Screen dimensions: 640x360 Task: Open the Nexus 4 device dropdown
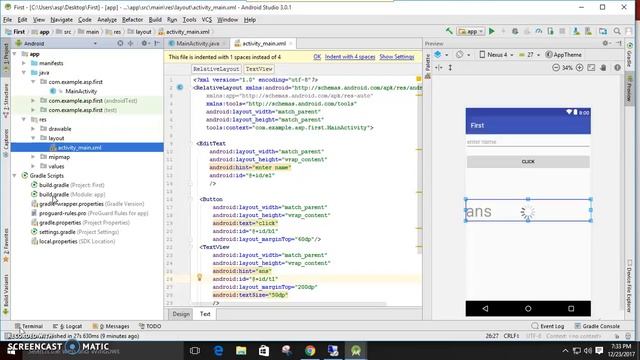pyautogui.click(x=496, y=54)
